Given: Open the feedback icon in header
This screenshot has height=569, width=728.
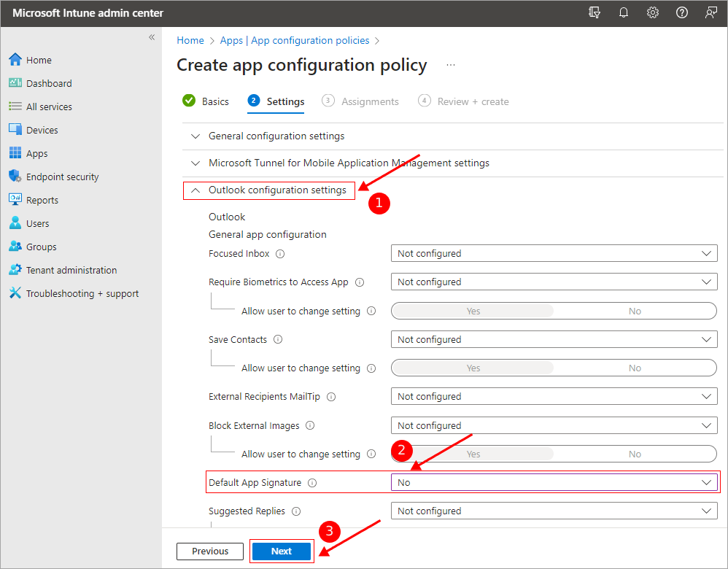Looking at the screenshot, I should pos(710,12).
